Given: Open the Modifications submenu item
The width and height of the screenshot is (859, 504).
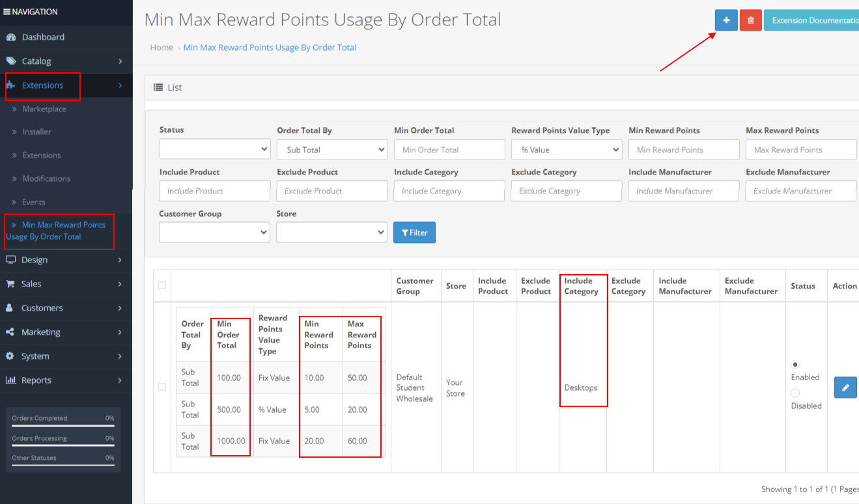Looking at the screenshot, I should (46, 178).
